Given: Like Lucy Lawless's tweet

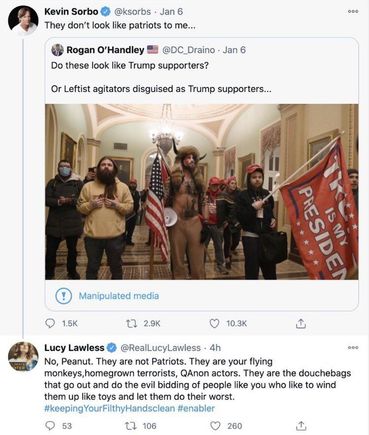Looking at the screenshot, I should pos(215,426).
